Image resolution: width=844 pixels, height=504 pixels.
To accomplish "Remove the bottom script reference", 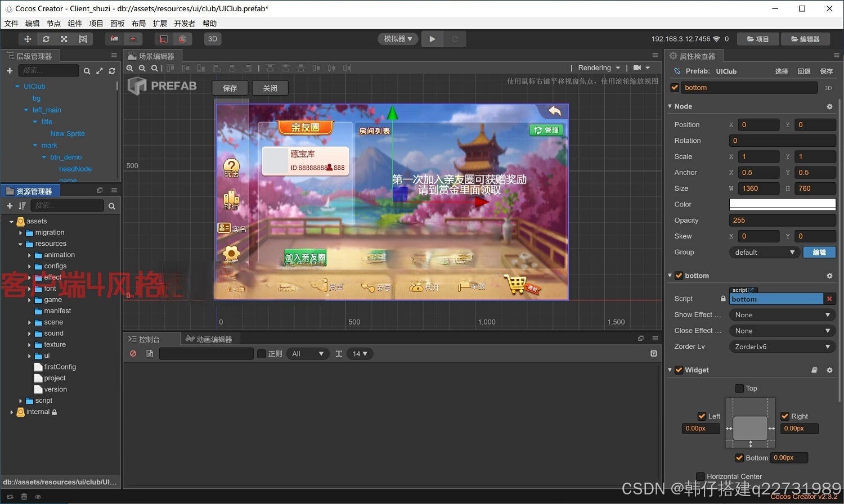I will pos(829,299).
